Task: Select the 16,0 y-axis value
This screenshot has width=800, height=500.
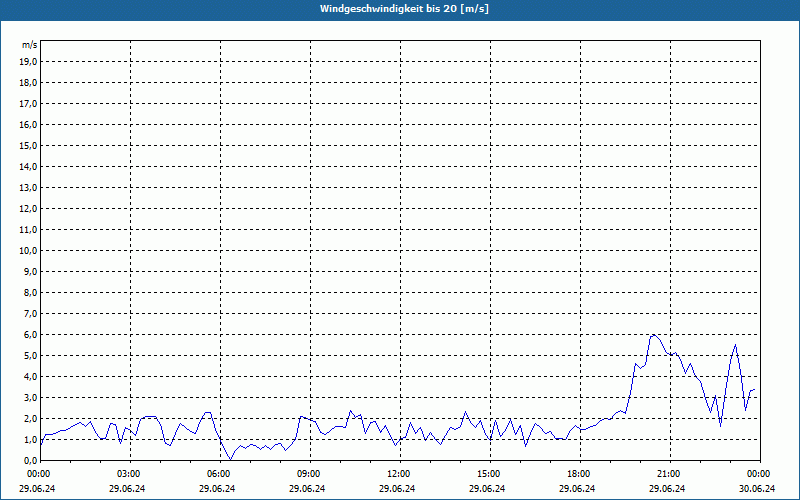Action: point(29,124)
